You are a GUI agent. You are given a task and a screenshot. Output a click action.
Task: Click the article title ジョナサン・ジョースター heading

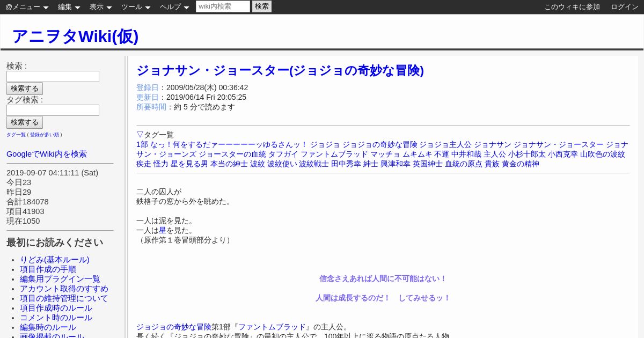coord(280,71)
